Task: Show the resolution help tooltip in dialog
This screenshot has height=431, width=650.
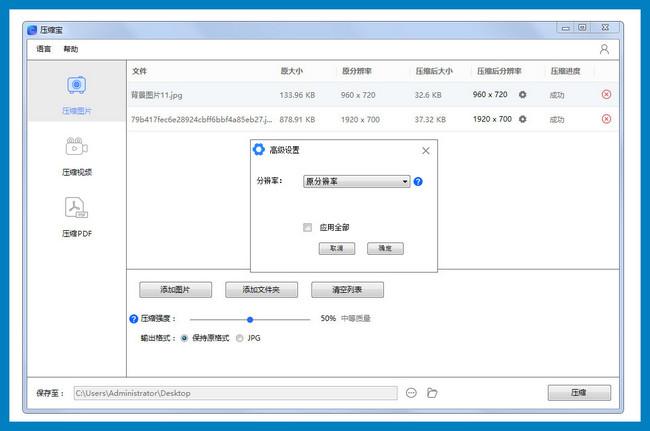Action: [x=418, y=182]
